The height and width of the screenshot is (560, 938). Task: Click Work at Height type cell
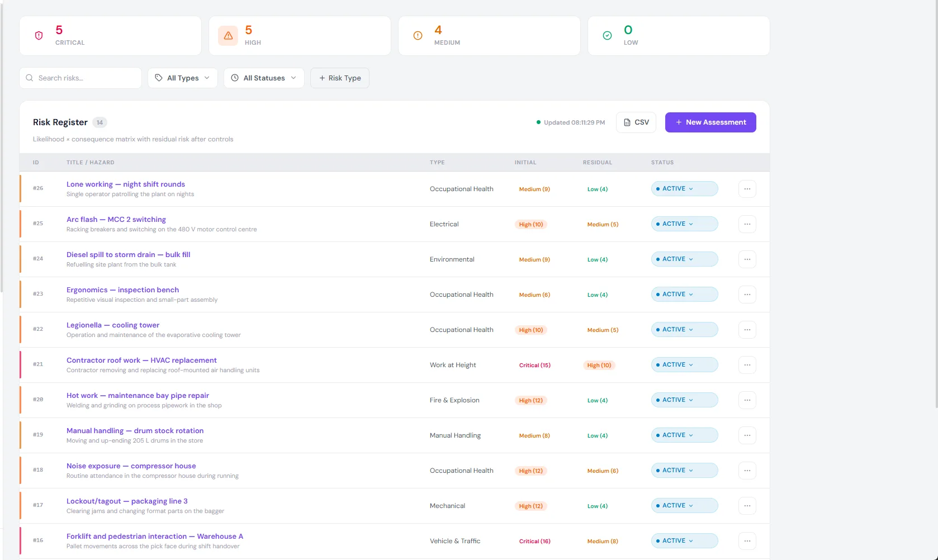[453, 365]
